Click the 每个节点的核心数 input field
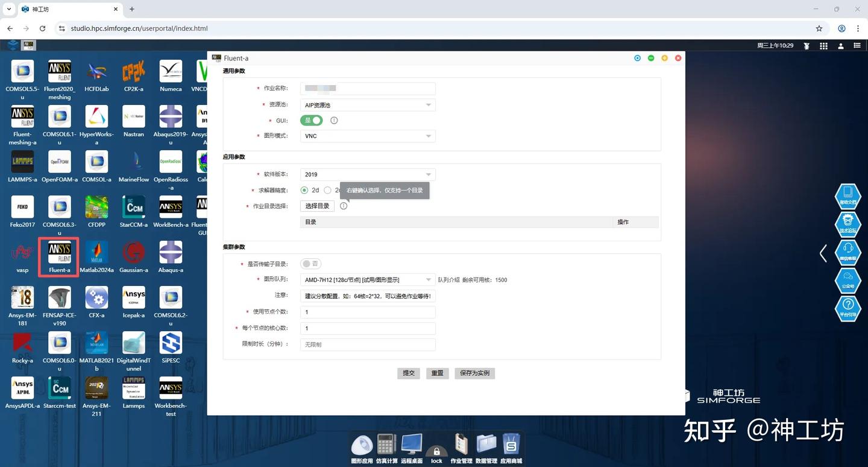This screenshot has width=868, height=467. (368, 328)
